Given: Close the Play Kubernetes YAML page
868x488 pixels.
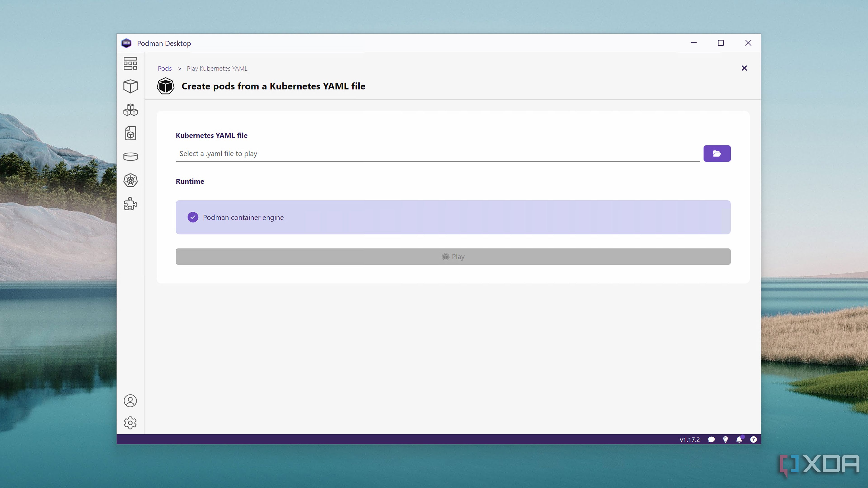Looking at the screenshot, I should (x=744, y=68).
